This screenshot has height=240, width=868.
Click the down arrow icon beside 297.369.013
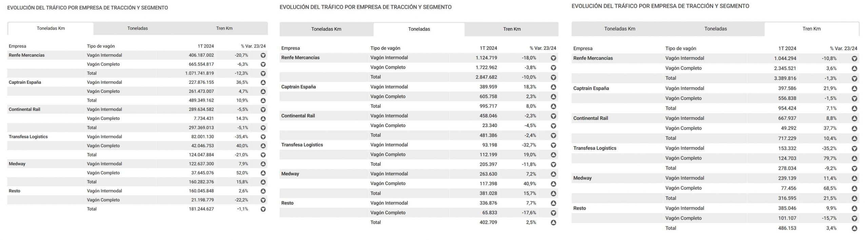tap(263, 128)
